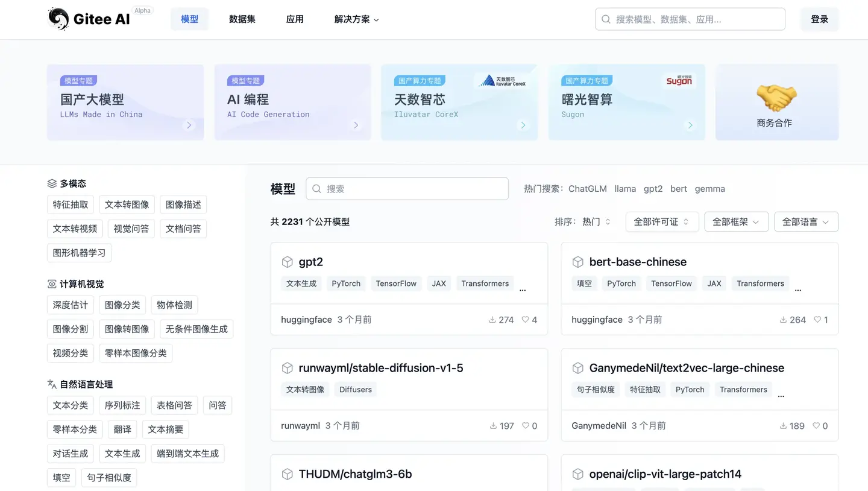
Task: Open the 排序 热门 sort selector
Action: point(597,222)
